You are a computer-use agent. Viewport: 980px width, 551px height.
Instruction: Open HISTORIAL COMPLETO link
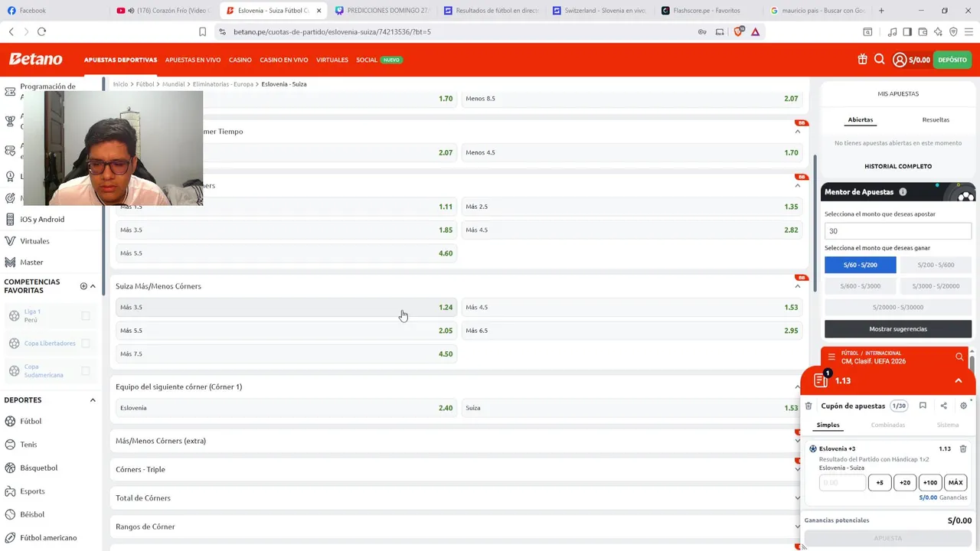coord(898,166)
